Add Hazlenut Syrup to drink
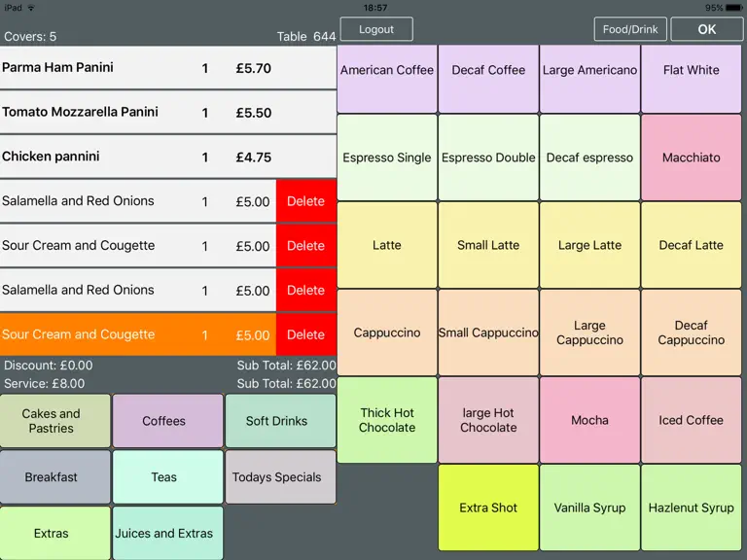This screenshot has height=560, width=747. pos(692,507)
